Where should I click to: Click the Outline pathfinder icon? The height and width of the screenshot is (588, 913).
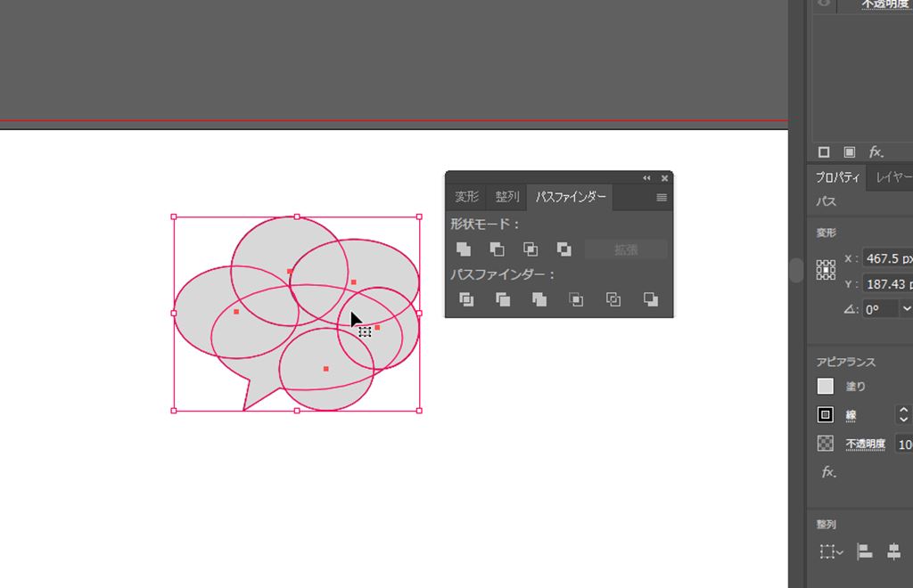pyautogui.click(x=613, y=299)
